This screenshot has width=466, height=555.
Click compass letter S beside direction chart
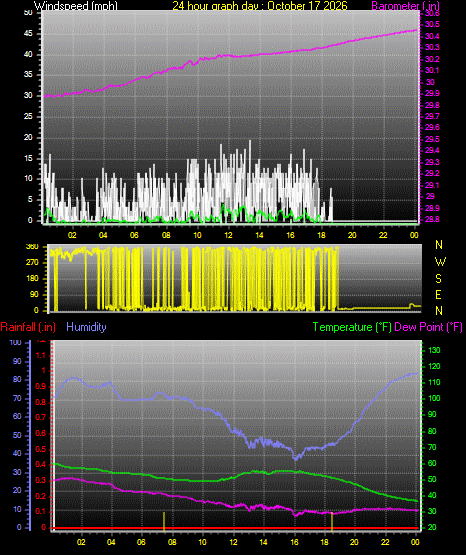click(x=438, y=279)
